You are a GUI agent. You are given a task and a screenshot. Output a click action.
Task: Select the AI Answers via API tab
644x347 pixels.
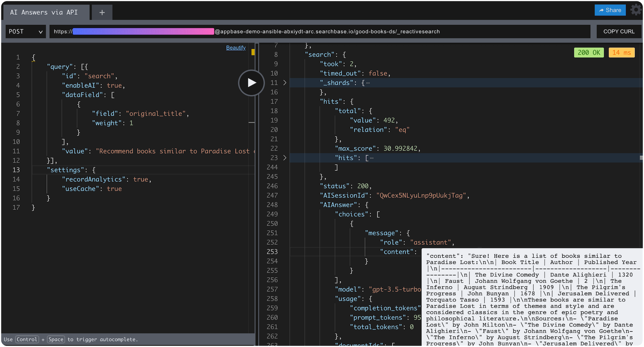tap(46, 12)
